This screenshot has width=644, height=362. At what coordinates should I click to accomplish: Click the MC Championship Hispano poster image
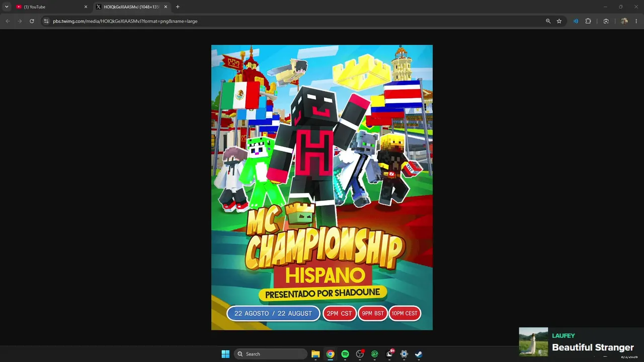point(322,188)
